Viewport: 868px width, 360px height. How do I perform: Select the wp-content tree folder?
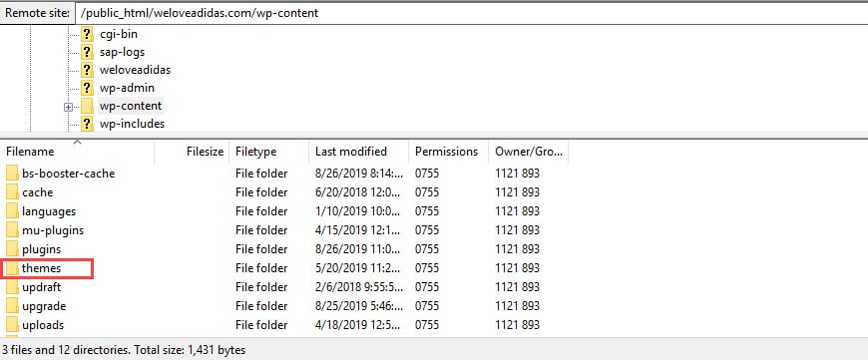point(131,106)
